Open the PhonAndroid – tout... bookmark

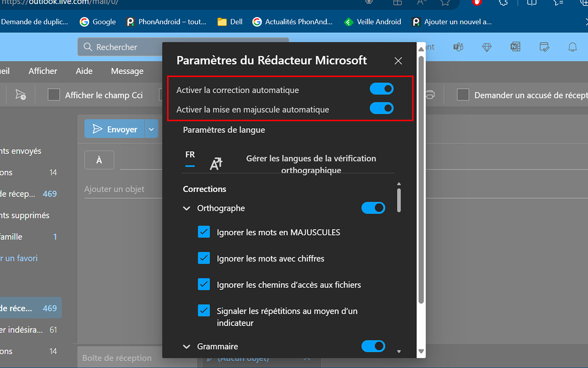pos(166,22)
